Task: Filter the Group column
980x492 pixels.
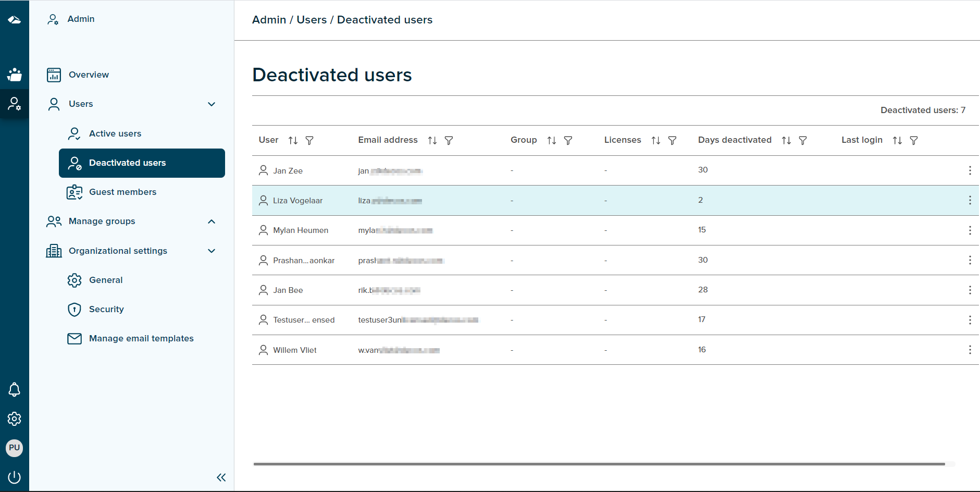Action: 568,140
